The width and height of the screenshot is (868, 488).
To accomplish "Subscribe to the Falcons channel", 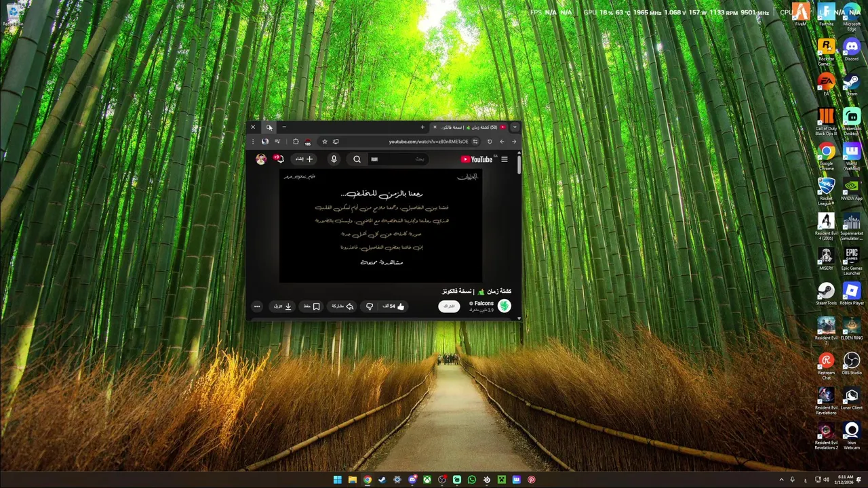I will [449, 306].
